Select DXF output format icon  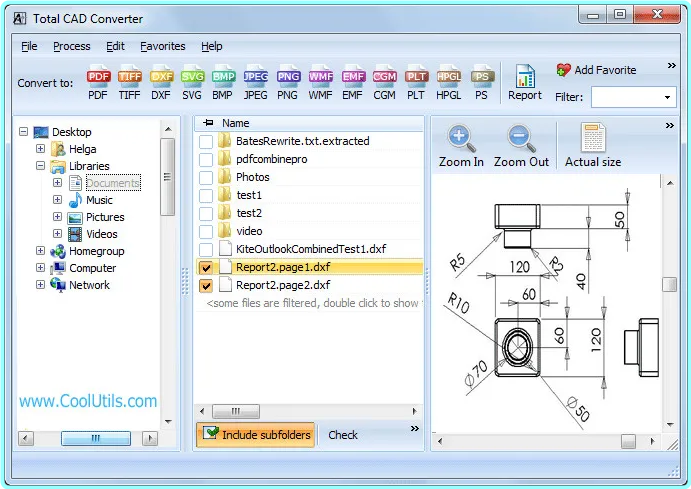point(161,84)
